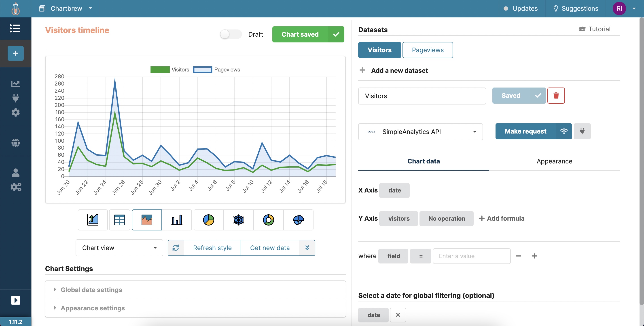Toggle Pageviews series in chart legend
The width and height of the screenshot is (644, 326).
tap(203, 70)
